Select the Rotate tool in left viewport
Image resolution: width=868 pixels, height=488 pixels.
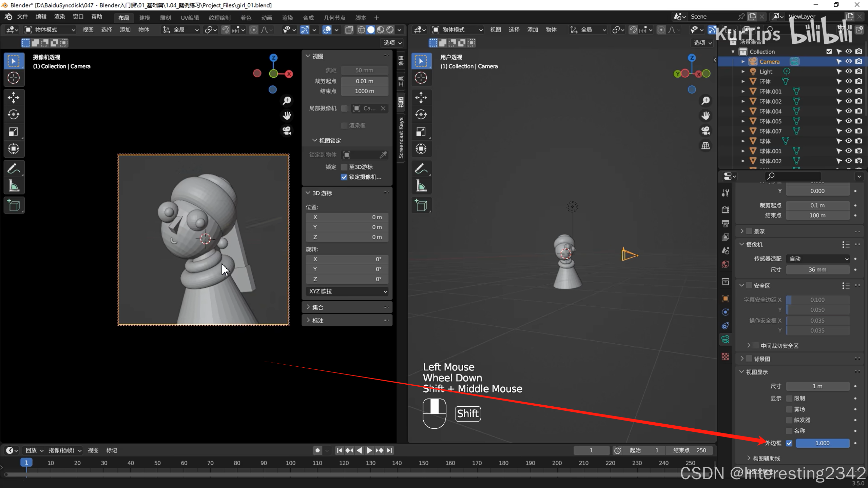(14, 115)
